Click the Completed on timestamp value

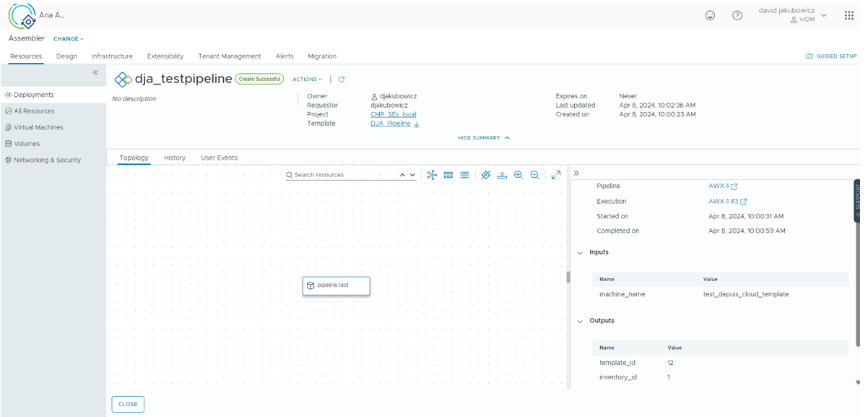click(x=747, y=231)
